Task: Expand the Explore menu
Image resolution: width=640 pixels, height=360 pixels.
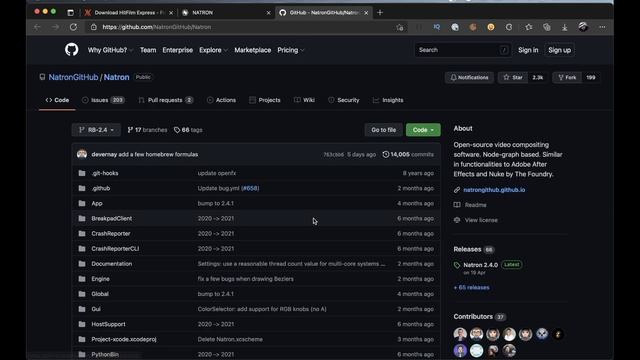Action: [x=213, y=50]
